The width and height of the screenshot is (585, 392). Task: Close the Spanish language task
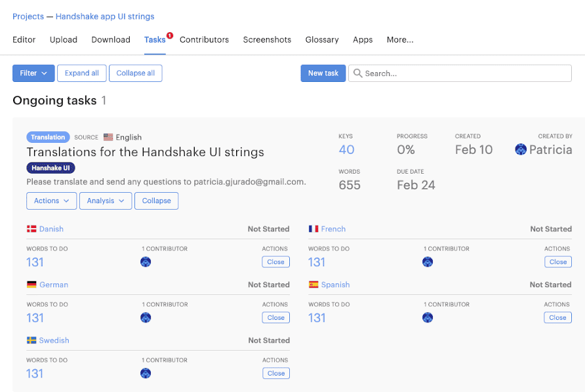557,317
